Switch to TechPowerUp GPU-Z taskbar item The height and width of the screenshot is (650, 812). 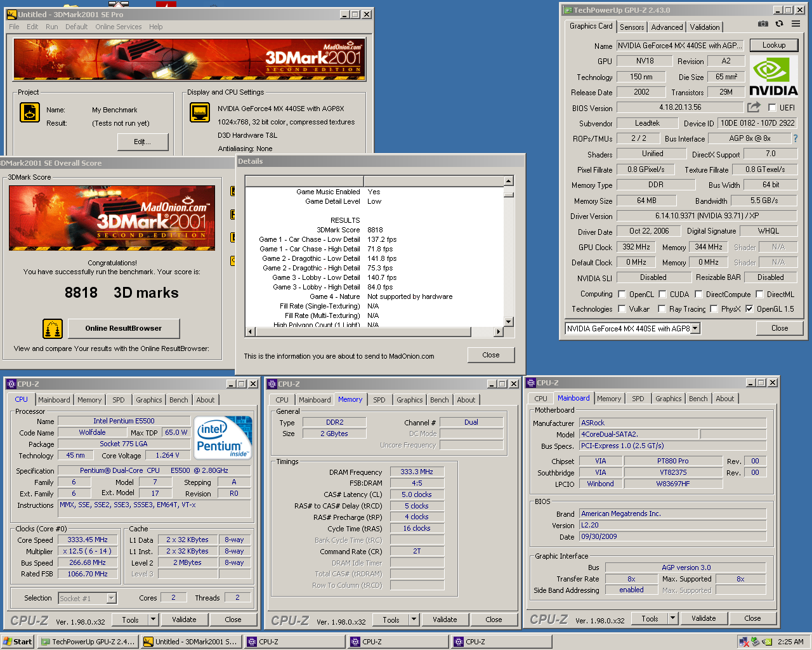pos(88,642)
